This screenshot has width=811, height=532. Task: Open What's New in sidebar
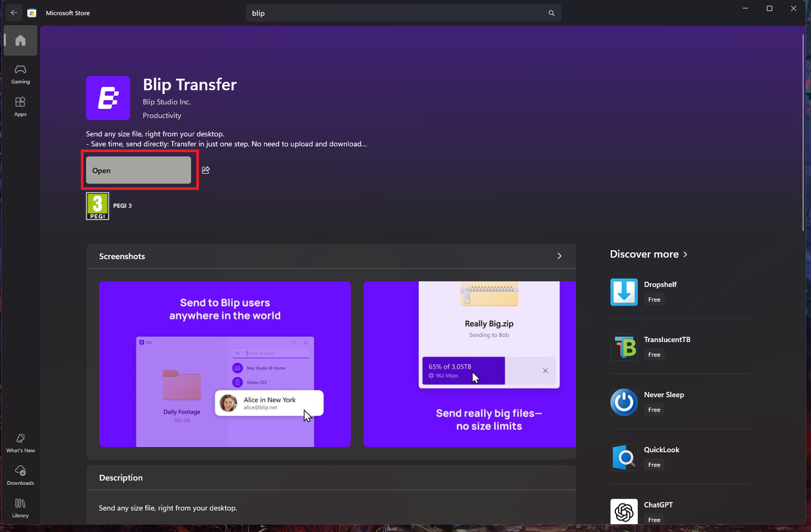(20, 443)
